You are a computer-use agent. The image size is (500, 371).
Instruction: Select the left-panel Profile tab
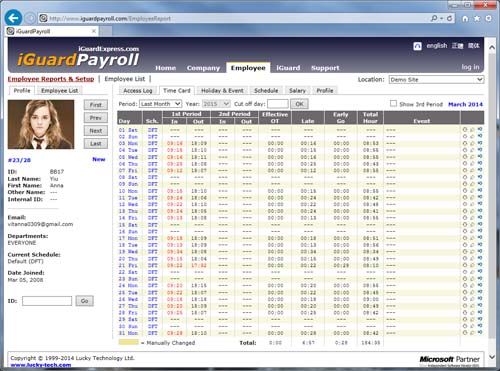point(22,90)
